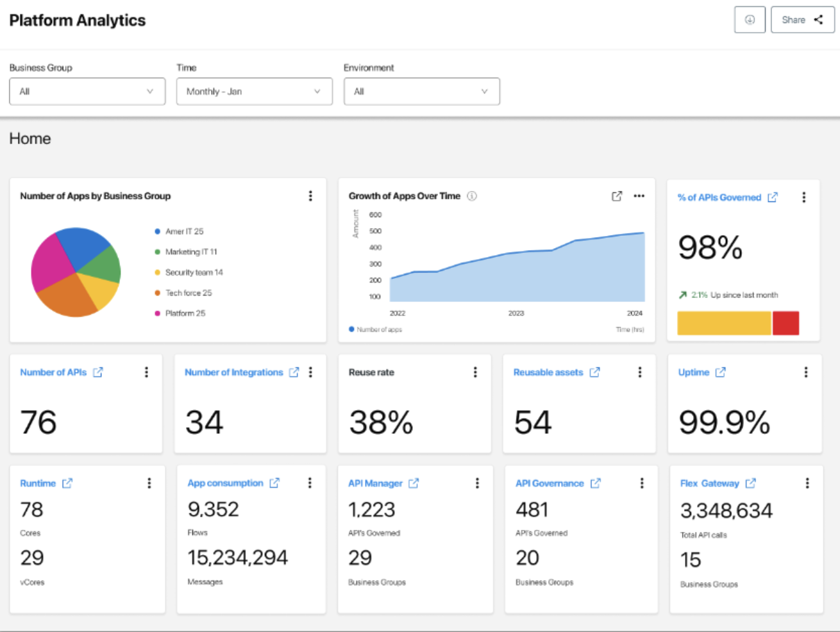Open the % of APIs Governed link
840x632 pixels.
pyautogui.click(x=719, y=197)
